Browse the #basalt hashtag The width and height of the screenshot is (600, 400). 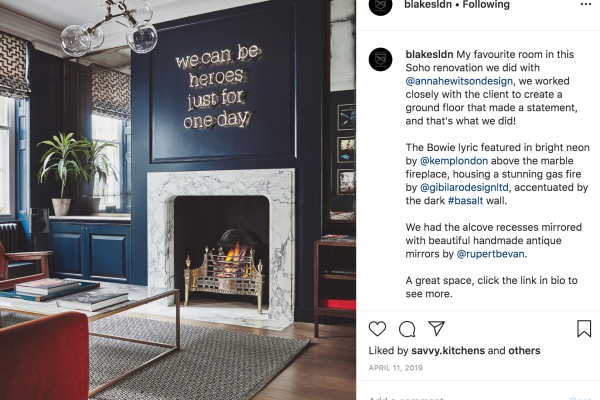465,201
